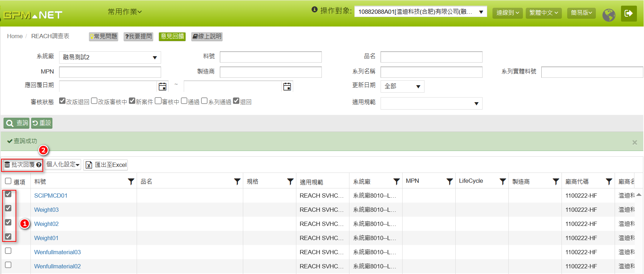
Task: Check the select-all 選項 header checkbox
Action: (8, 181)
